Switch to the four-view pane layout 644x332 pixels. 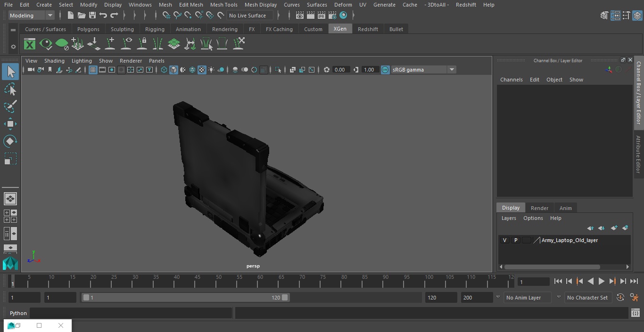(x=10, y=216)
